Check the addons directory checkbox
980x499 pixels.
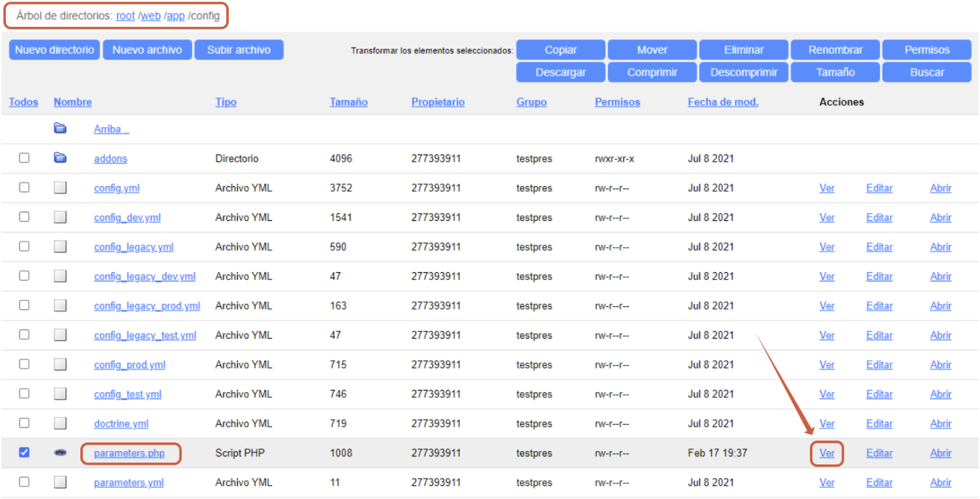point(24,158)
